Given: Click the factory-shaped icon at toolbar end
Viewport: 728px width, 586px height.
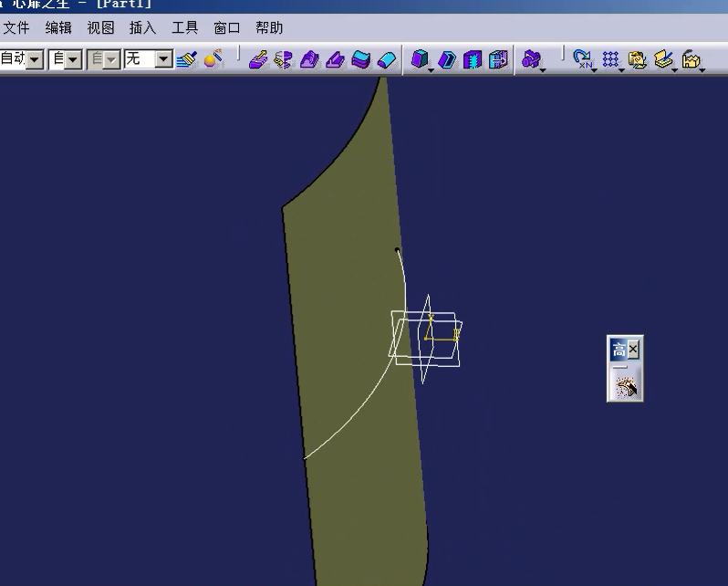Looking at the screenshot, I should [692, 59].
